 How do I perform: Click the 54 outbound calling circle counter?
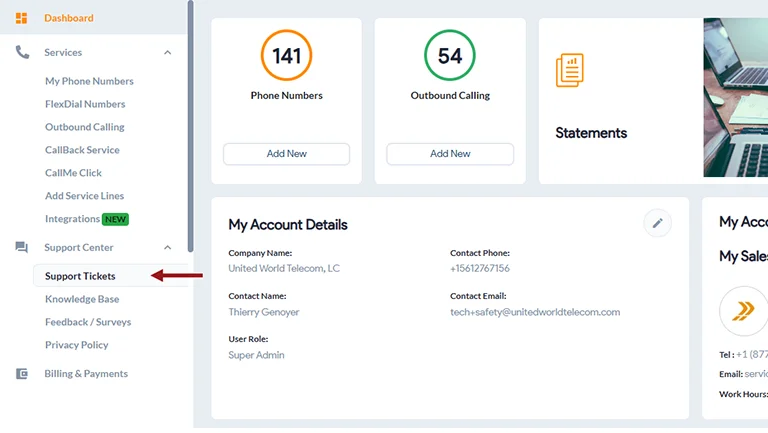click(450, 56)
